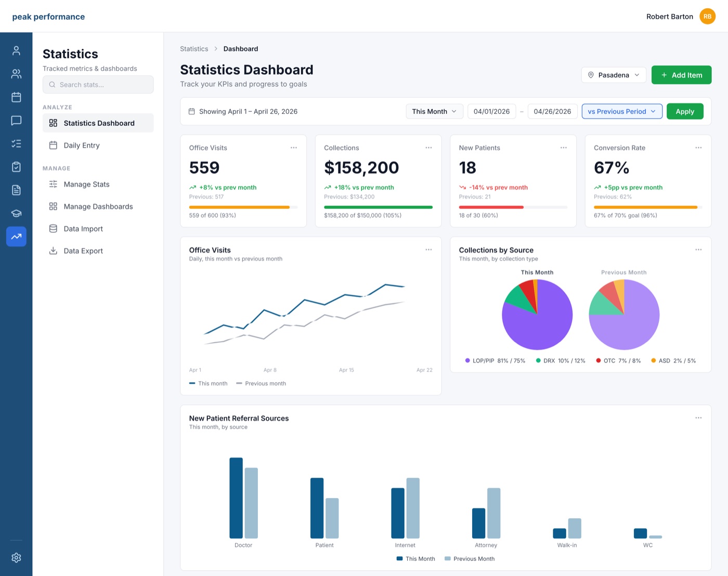Open Office Visits card options menu
The width and height of the screenshot is (728, 576).
pos(294,148)
